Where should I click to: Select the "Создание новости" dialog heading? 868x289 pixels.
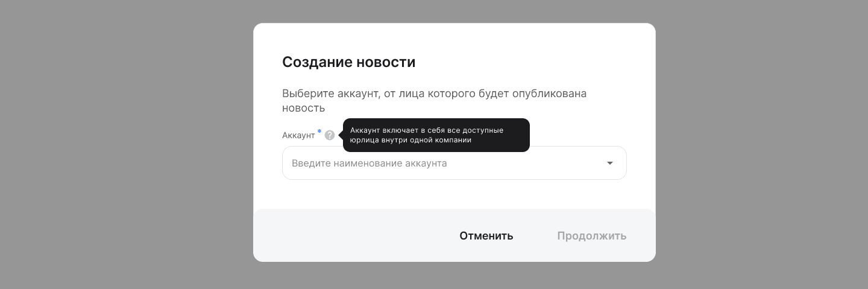[x=348, y=62]
